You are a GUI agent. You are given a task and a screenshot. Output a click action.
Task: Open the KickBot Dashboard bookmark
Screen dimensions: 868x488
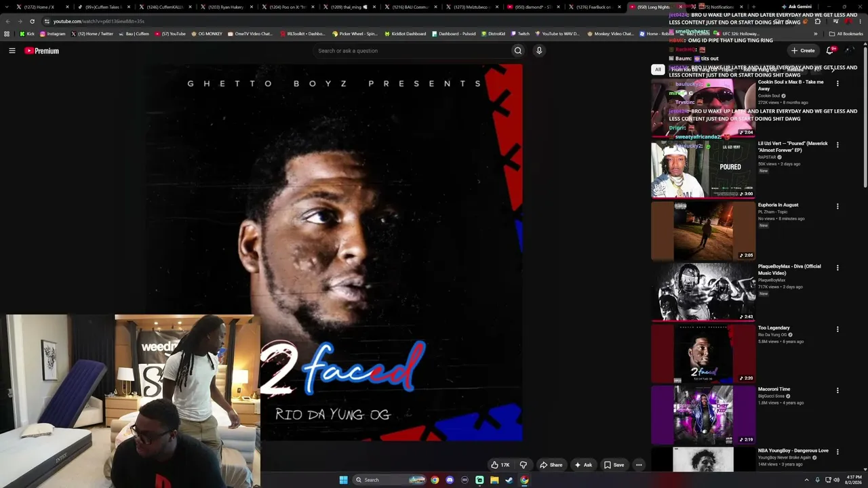pos(406,34)
